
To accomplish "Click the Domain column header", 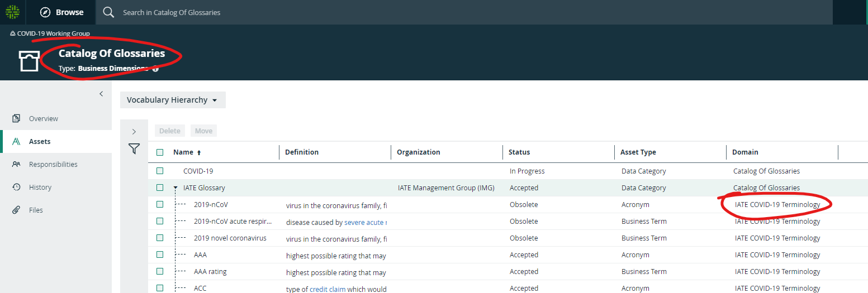I will click(x=746, y=152).
